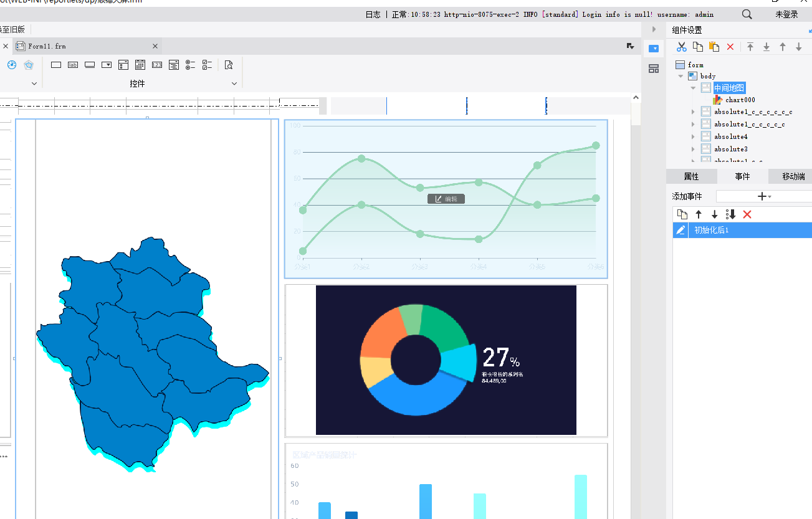Image resolution: width=812 pixels, height=519 pixels.
Task: Copy the selected event in events toolbar
Action: coord(682,214)
